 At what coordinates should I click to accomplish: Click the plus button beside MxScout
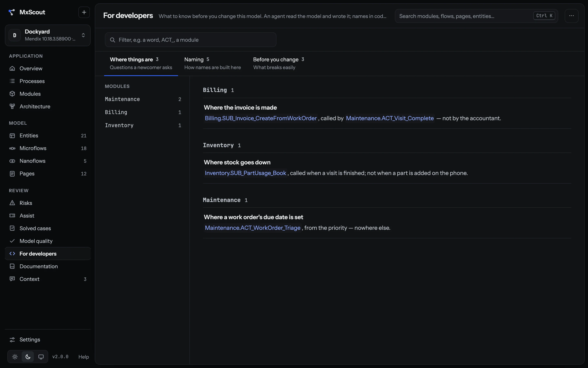(84, 12)
